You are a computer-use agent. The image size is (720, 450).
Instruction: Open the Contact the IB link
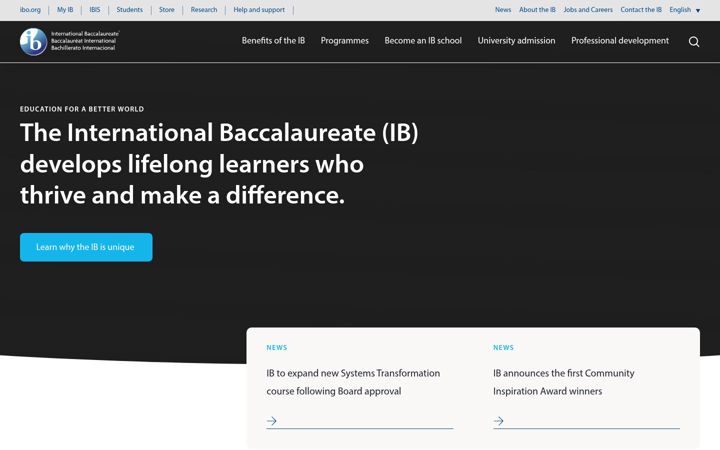[x=641, y=10]
